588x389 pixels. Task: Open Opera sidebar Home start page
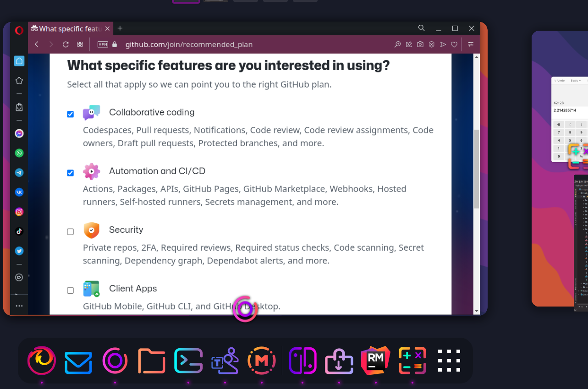click(x=19, y=61)
